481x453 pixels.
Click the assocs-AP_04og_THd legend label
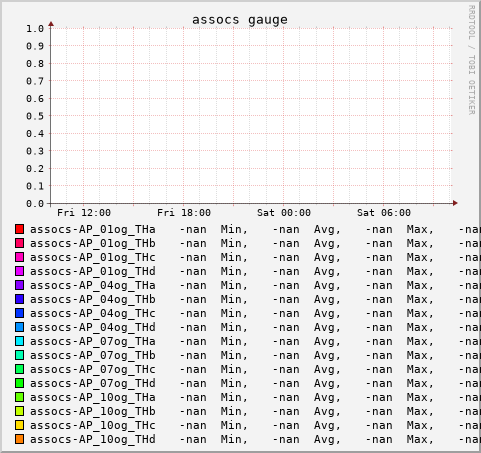93,328
